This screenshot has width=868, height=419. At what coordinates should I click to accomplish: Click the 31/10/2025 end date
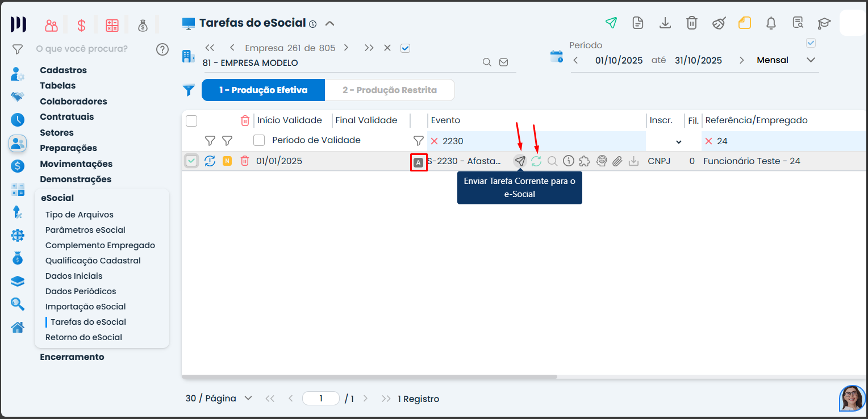click(x=698, y=60)
